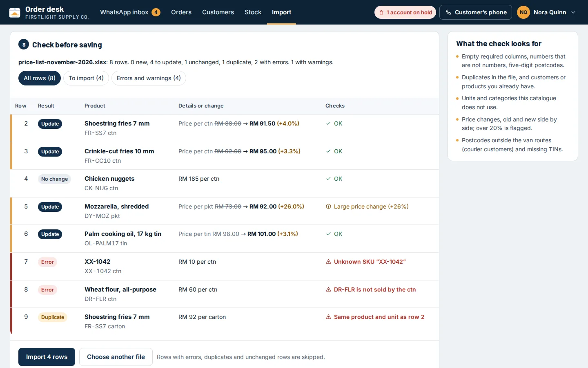The image size is (588, 368).
Task: Click the warning icon for DR-FLR error
Action: 328,289
